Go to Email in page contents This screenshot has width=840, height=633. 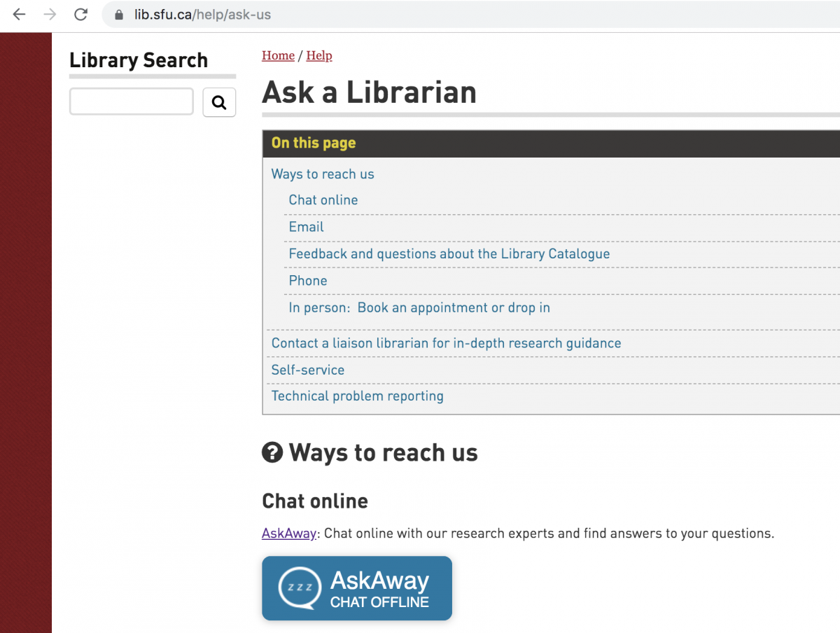click(306, 227)
